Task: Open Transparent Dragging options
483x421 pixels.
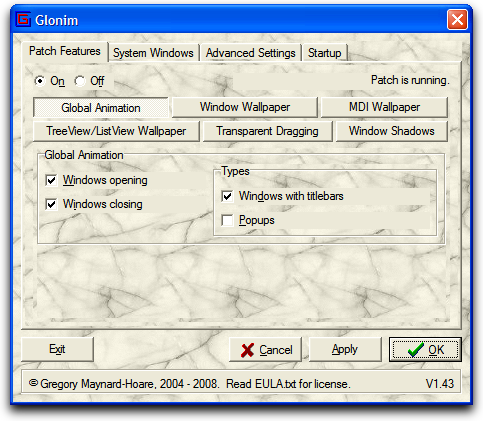Action: (x=268, y=131)
